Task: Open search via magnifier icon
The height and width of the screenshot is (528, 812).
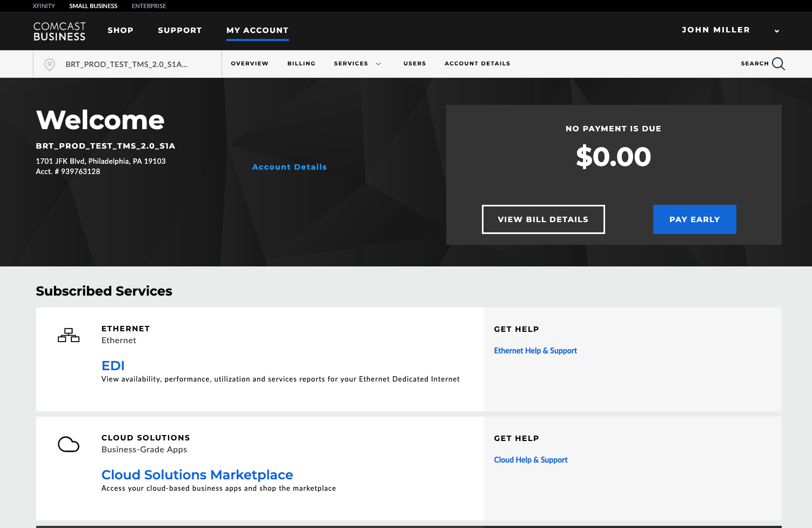Action: tap(779, 64)
